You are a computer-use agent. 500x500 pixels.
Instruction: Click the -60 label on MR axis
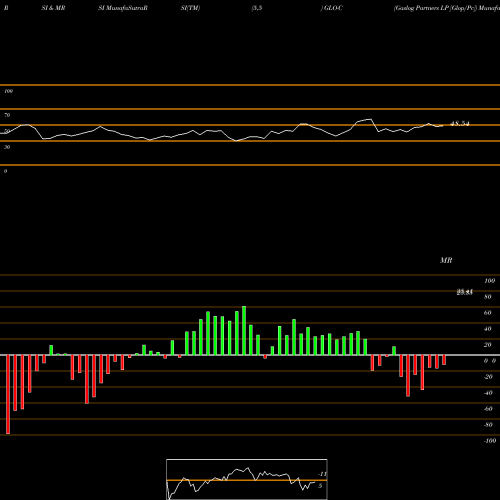coord(488,409)
